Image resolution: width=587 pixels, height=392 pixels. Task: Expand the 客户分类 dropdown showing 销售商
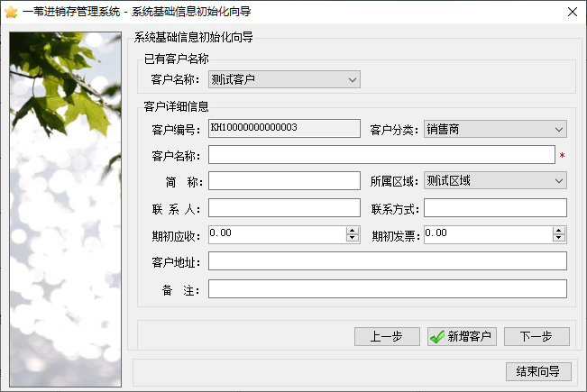(x=495, y=129)
